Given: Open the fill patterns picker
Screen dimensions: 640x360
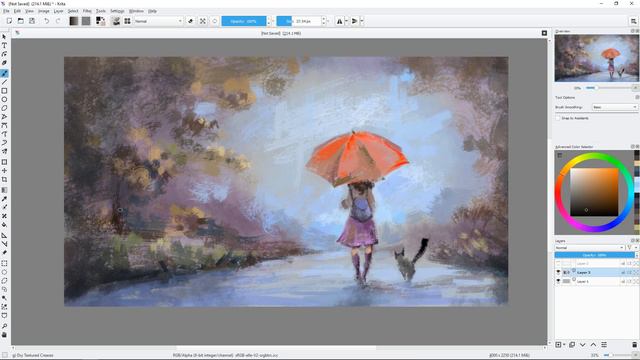Looking at the screenshot, I should pos(86,21).
